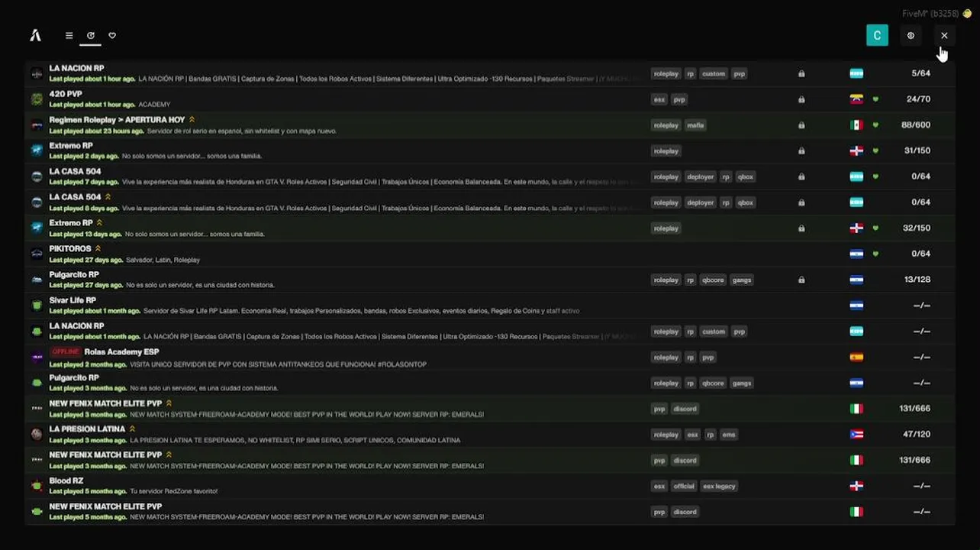Click the 420 PVP server icon
The image size is (980, 550).
[x=37, y=99]
